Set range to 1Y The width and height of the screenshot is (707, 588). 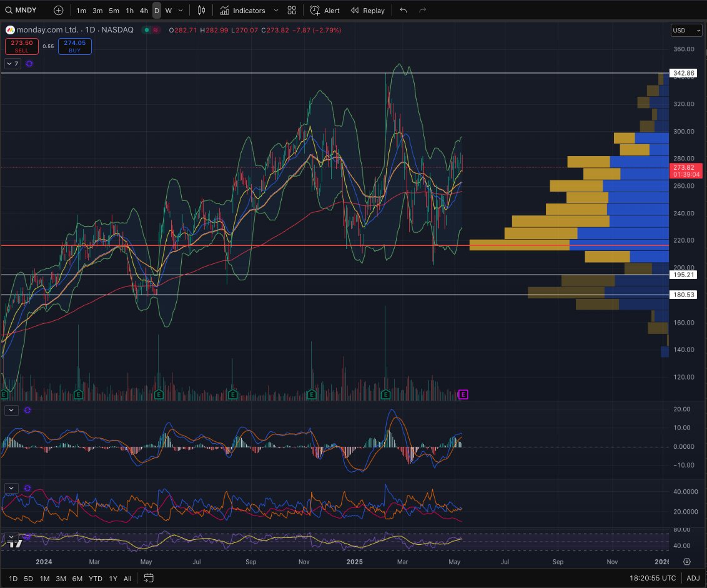pyautogui.click(x=112, y=579)
